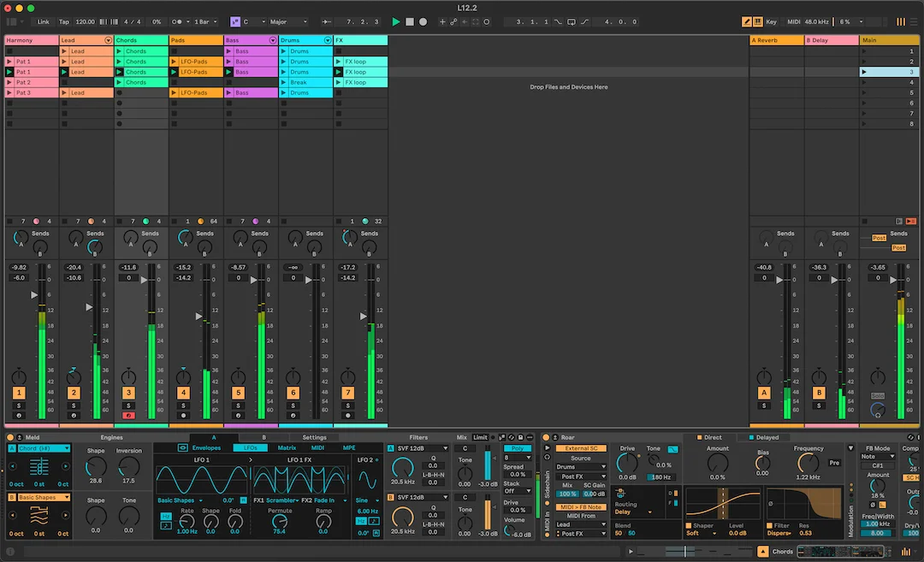Screen dimensions: 924x562
Task: Open the Major scale dropdown
Action: 289,21
